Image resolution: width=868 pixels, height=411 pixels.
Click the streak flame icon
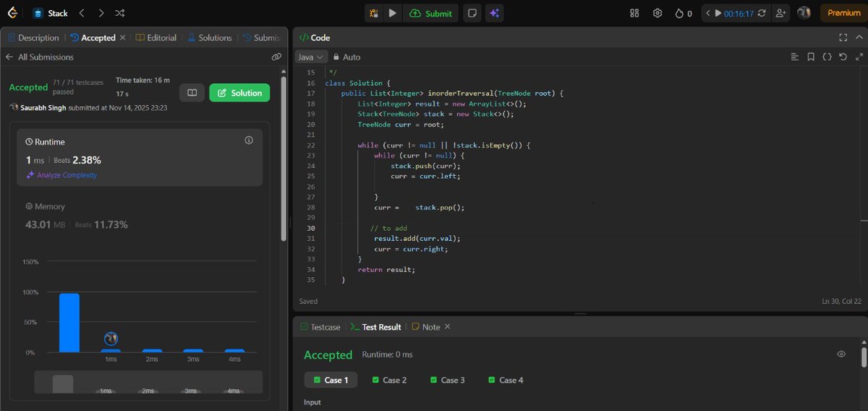pyautogui.click(x=679, y=13)
